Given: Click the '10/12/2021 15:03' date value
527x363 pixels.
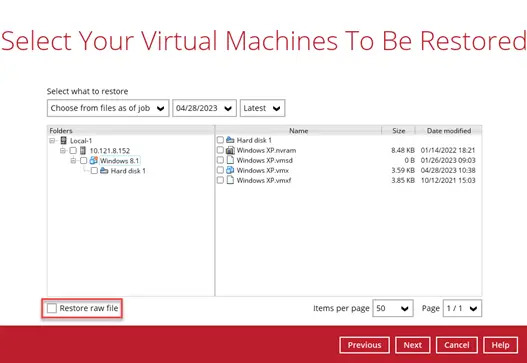Looking at the screenshot, I should pyautogui.click(x=448, y=180).
